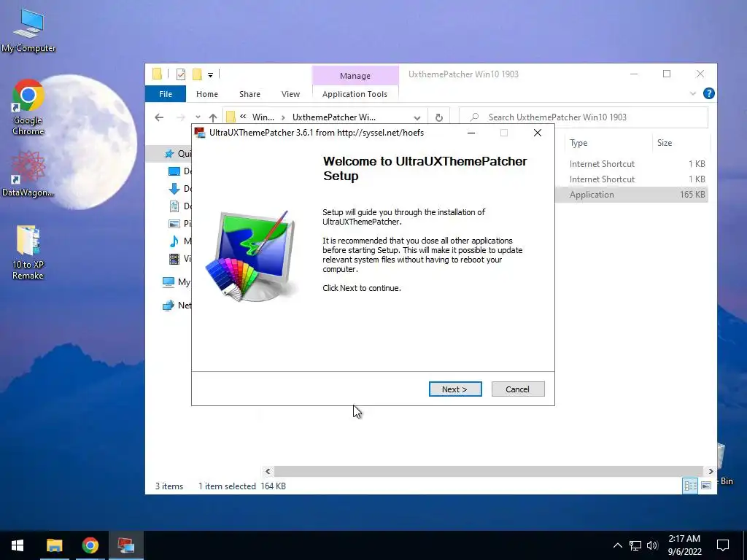The image size is (747, 560).
Task: Select the Manage contextual tab header
Action: 355,76
